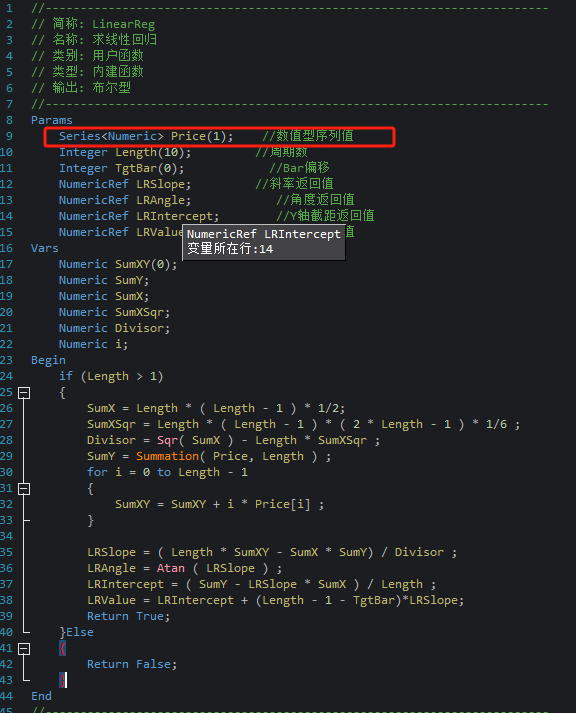Click 'Numeric i;' declaration
The width and height of the screenshot is (576, 713).
93,344
